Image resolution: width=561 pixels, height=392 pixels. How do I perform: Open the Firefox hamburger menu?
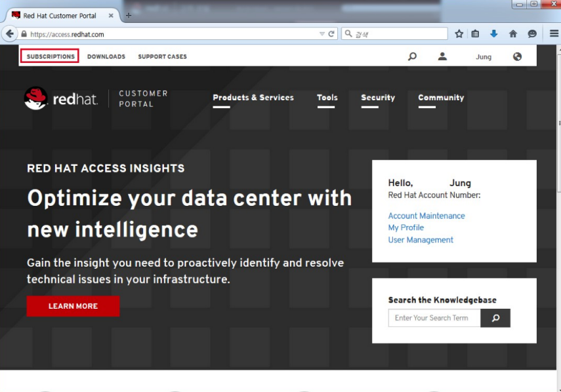pyautogui.click(x=554, y=33)
